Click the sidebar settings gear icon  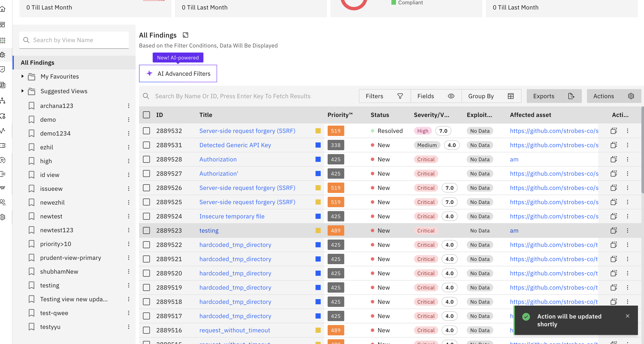pyautogui.click(x=3, y=217)
